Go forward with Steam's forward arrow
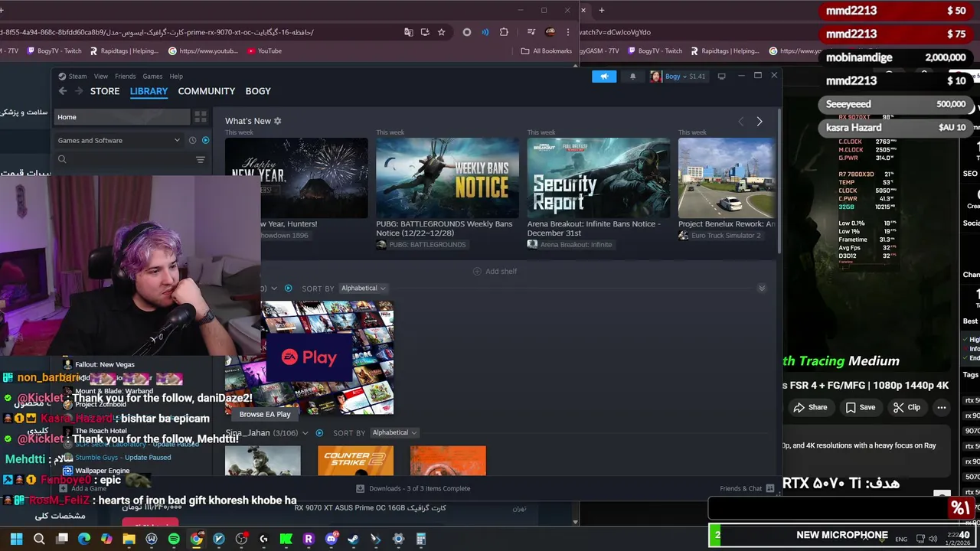The height and width of the screenshot is (551, 980). pyautogui.click(x=79, y=91)
